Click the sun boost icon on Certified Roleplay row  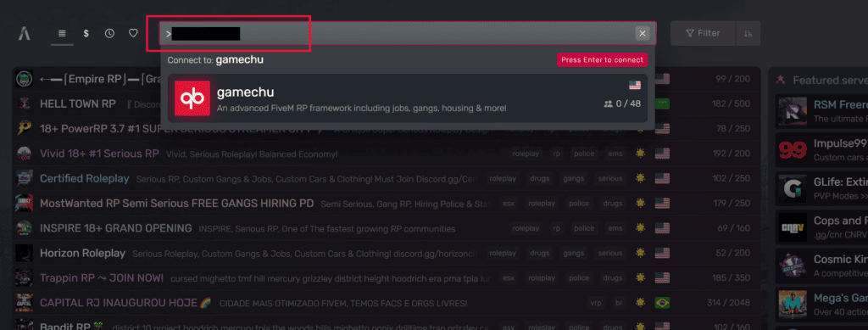pyautogui.click(x=641, y=178)
